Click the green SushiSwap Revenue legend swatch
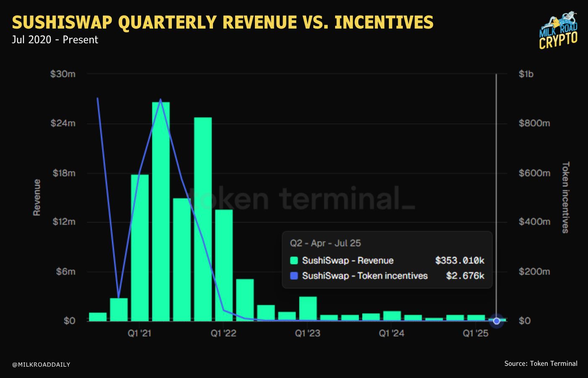The image size is (588, 378). coord(294,260)
